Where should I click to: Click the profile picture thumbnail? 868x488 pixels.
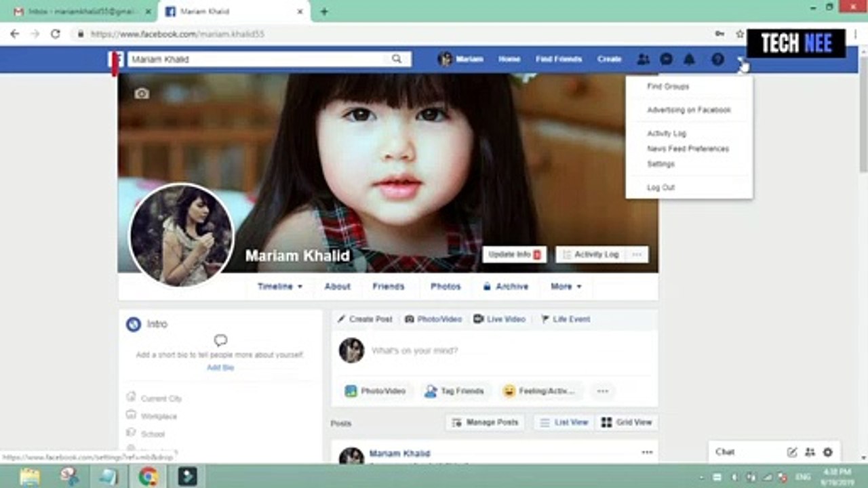181,235
